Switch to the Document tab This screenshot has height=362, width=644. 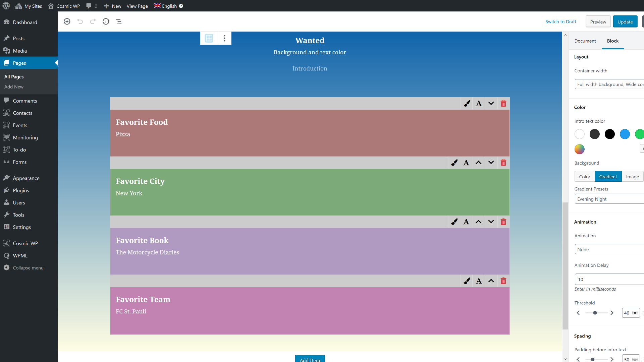(x=585, y=41)
